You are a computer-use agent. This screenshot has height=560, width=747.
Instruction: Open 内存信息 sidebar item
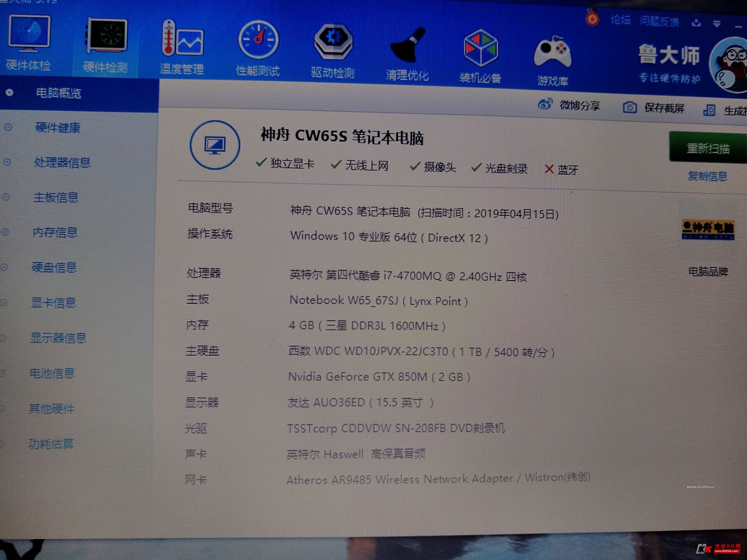(55, 232)
